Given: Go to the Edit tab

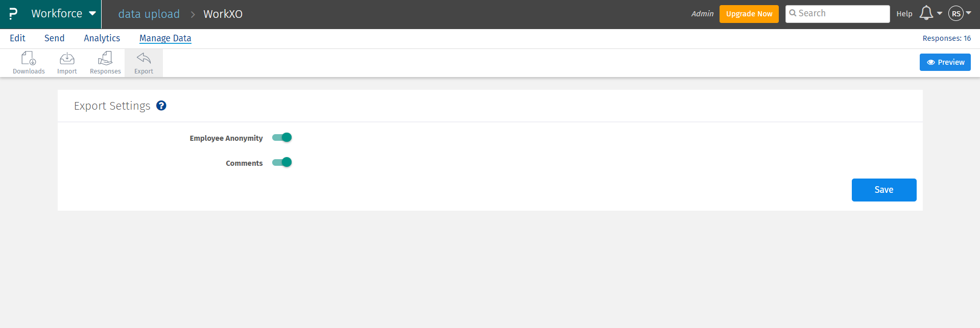Looking at the screenshot, I should 17,38.
